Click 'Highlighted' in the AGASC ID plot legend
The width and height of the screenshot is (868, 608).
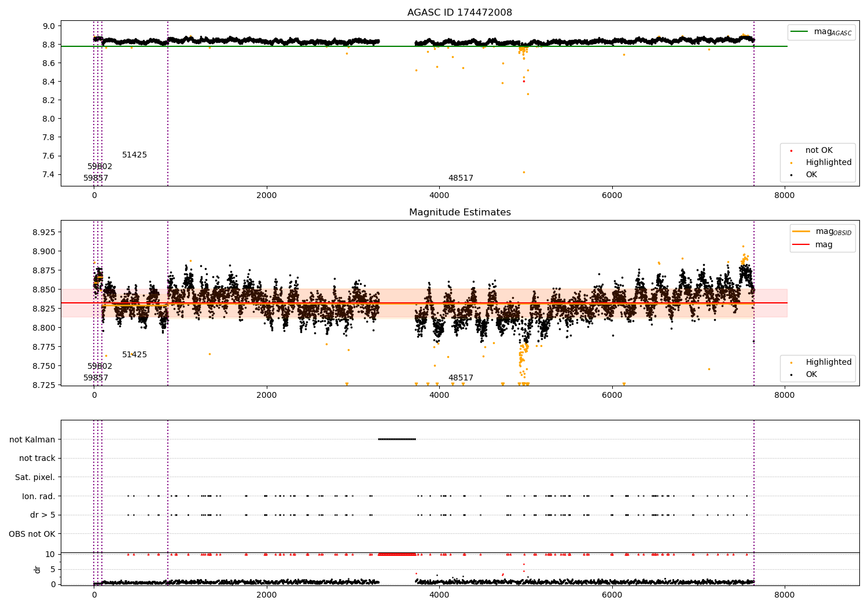(x=829, y=163)
